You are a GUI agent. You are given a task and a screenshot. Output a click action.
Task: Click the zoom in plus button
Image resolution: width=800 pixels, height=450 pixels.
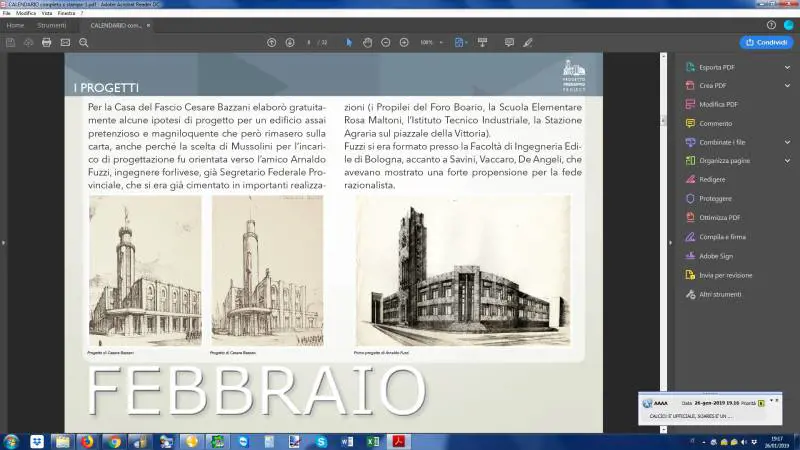point(404,43)
